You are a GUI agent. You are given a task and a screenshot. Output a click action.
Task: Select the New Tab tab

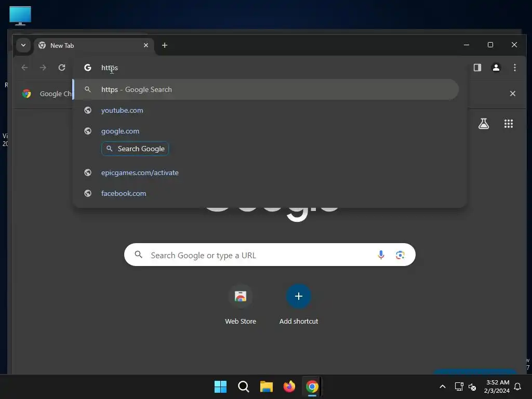click(x=94, y=46)
